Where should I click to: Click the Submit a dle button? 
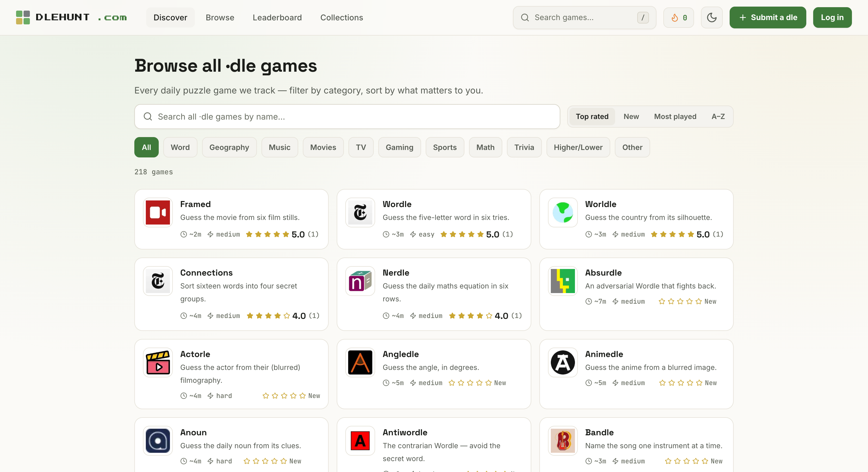768,17
